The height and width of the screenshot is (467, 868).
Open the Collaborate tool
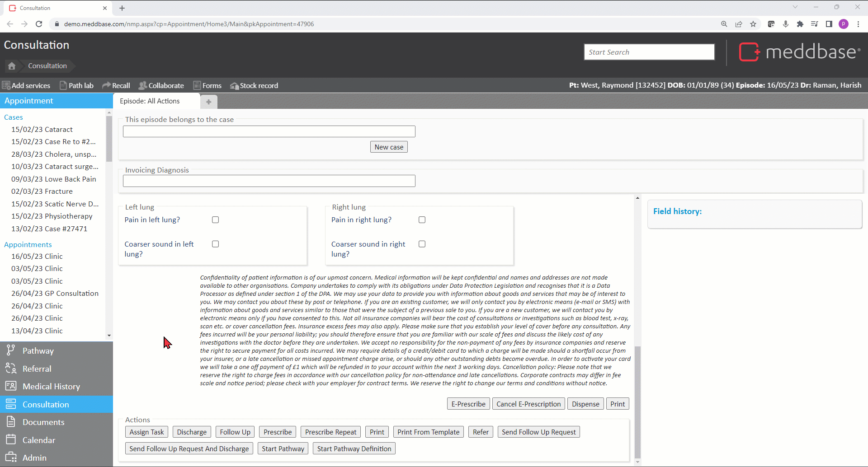[x=161, y=85]
